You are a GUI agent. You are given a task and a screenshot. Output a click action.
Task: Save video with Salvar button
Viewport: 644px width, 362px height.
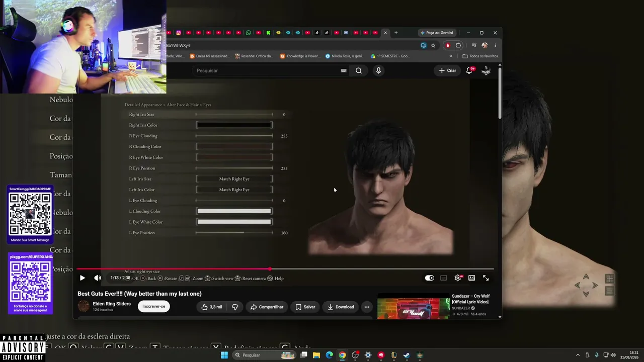click(305, 307)
